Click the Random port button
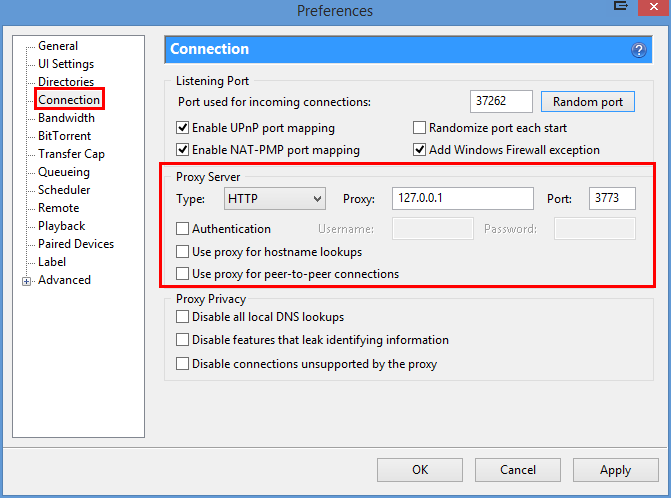The height and width of the screenshot is (498, 671). pos(588,102)
